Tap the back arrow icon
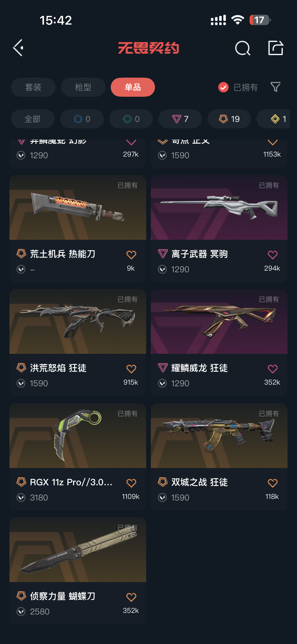 click(x=18, y=48)
